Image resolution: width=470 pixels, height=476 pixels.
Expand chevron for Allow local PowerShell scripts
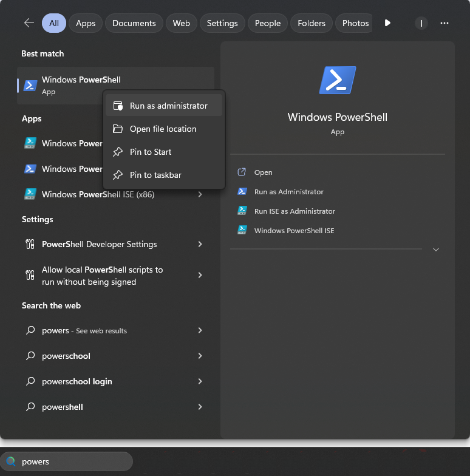tap(200, 275)
